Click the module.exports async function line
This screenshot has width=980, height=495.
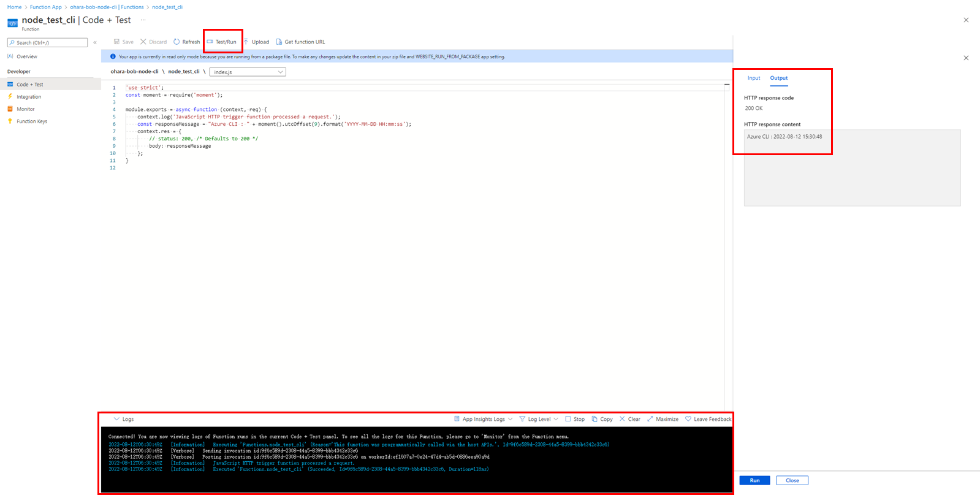[196, 110]
